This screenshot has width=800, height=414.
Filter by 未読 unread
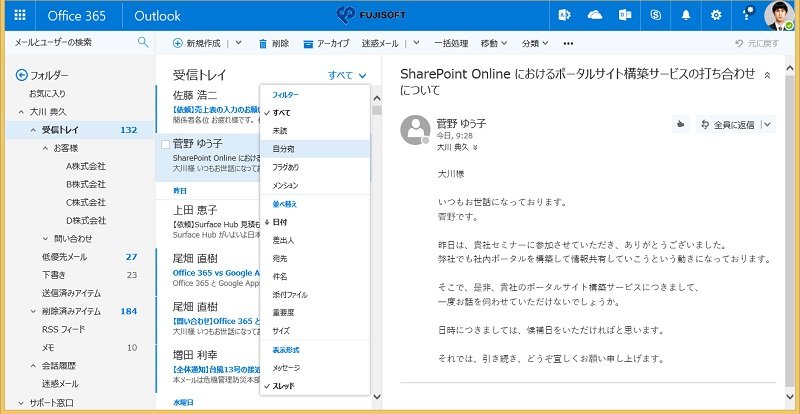coord(314,131)
